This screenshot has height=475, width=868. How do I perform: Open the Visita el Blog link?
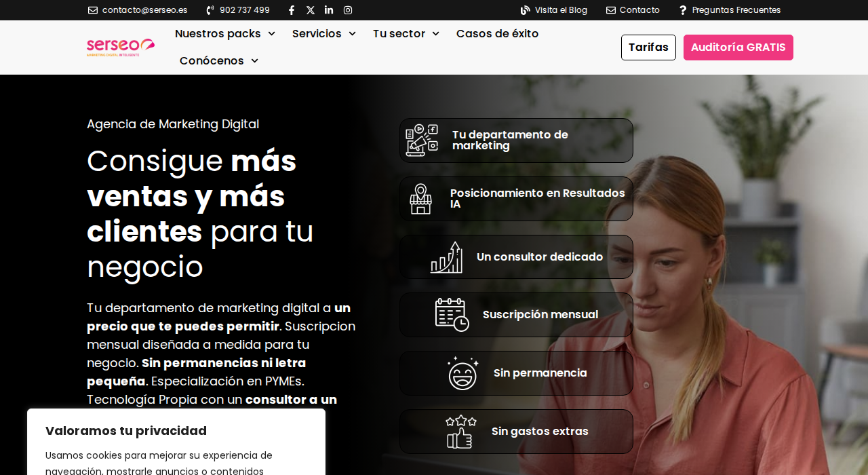561,10
